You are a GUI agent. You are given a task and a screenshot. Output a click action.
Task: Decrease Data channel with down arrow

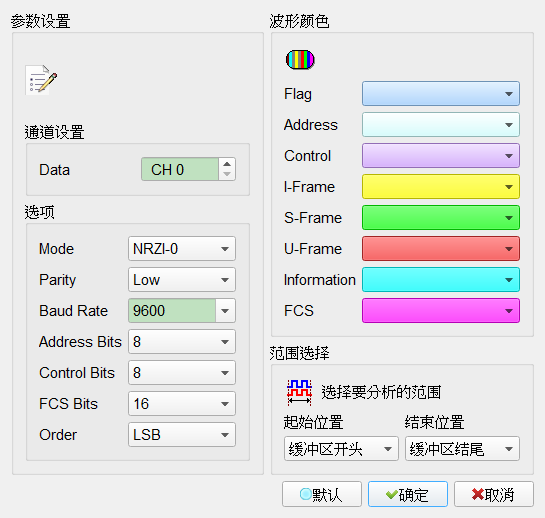click(227, 174)
